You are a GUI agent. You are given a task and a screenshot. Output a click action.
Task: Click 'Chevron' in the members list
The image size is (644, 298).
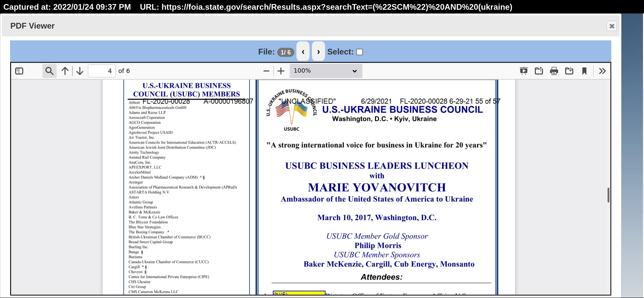(x=135, y=272)
